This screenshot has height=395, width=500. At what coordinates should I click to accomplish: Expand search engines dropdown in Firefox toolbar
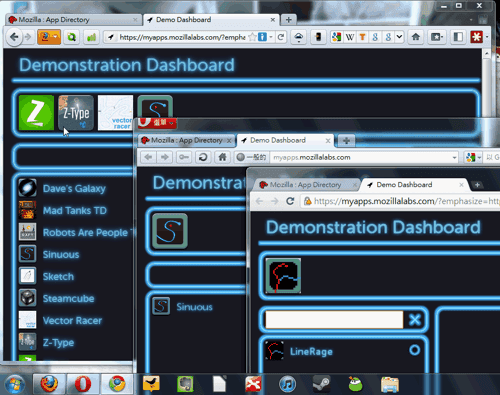click(x=399, y=37)
